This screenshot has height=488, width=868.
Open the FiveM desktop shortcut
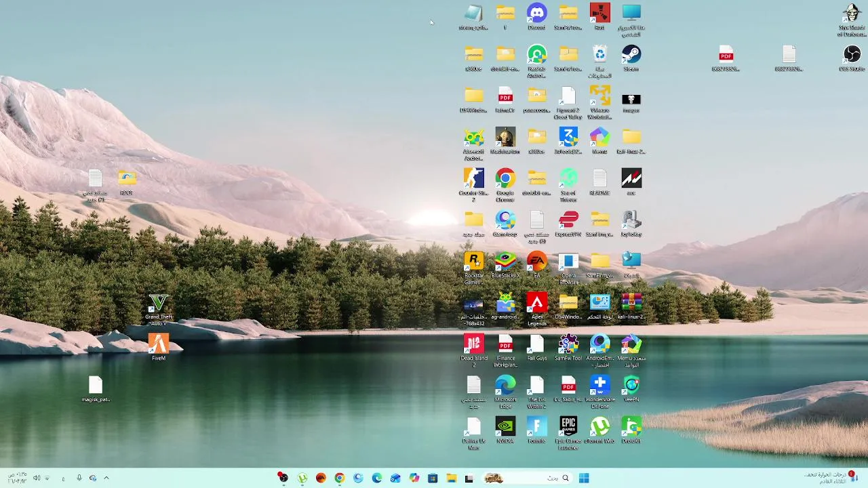tap(158, 348)
